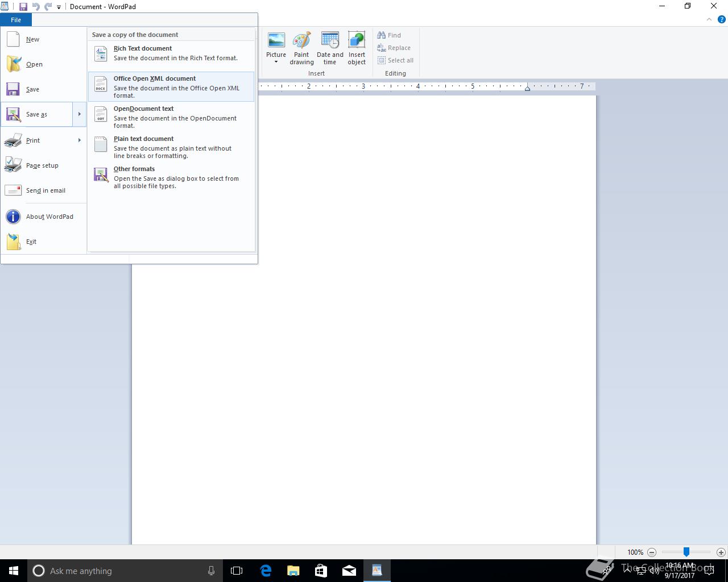Open File Explorer from taskbar
This screenshot has width=728, height=582.
pyautogui.click(x=293, y=571)
